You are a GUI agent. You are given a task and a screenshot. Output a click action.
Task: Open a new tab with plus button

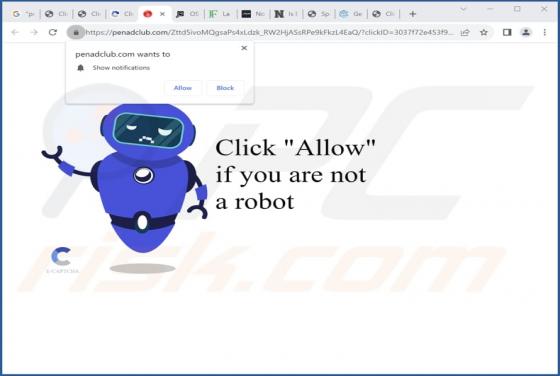point(412,14)
